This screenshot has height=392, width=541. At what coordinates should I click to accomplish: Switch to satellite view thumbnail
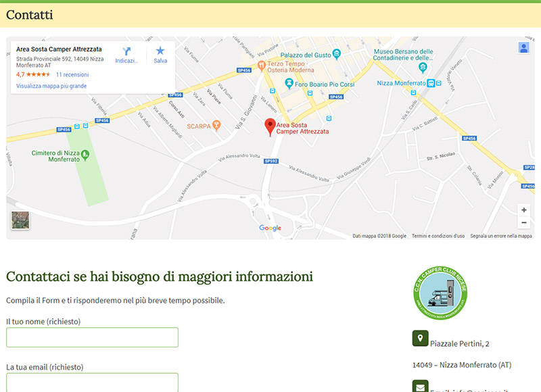pos(20,220)
